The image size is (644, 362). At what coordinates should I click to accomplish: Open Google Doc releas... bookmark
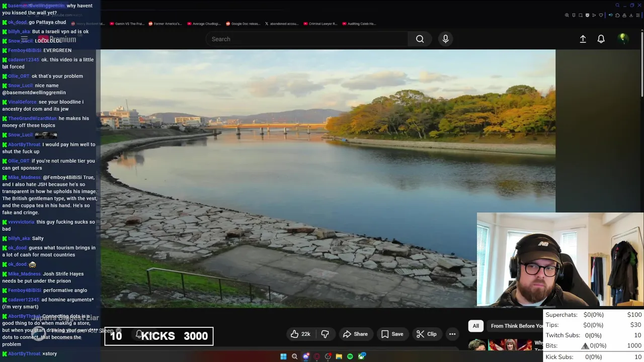(x=243, y=24)
